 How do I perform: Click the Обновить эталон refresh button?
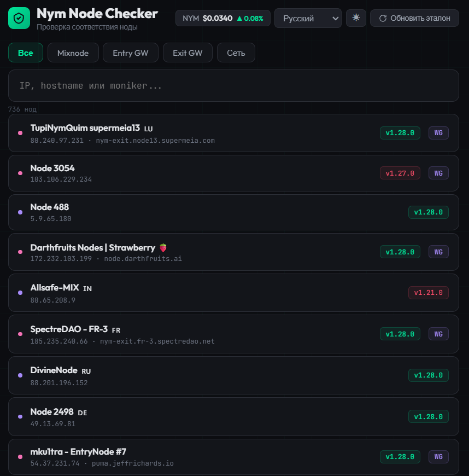click(414, 18)
